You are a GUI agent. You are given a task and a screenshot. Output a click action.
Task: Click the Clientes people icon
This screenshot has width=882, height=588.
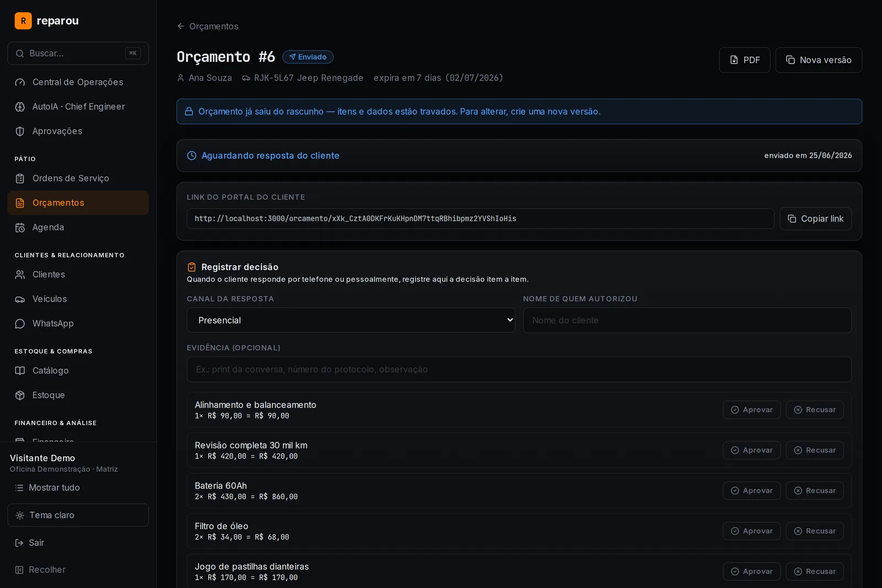click(20, 274)
